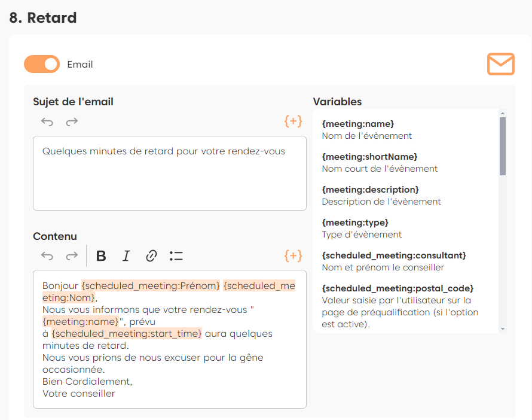Undo in the subject editor toolbar

(x=47, y=122)
